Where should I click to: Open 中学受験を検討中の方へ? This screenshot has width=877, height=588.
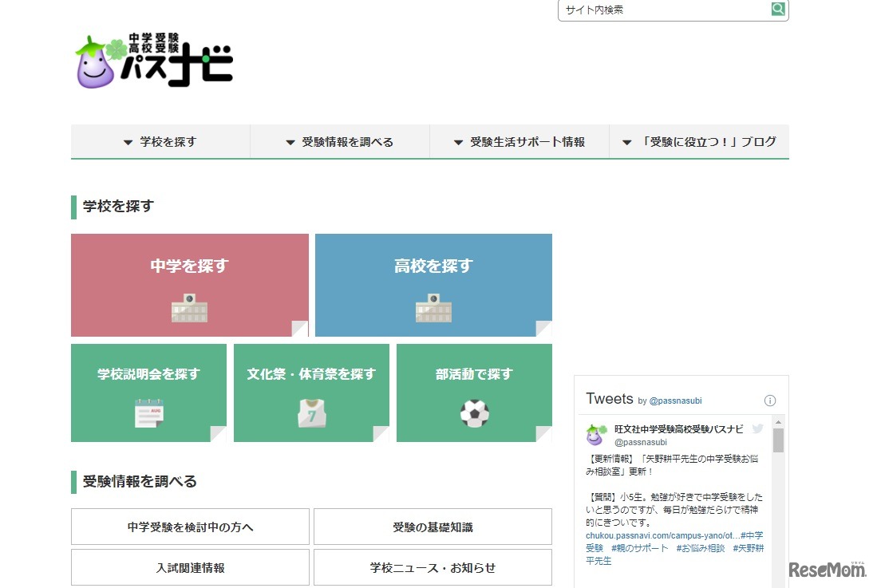[x=190, y=527]
